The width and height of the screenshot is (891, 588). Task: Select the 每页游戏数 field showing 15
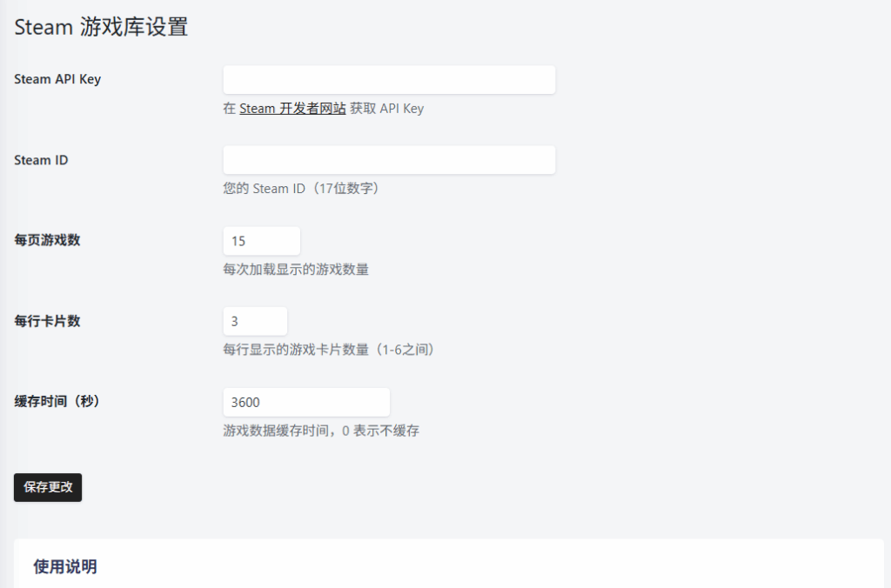coord(261,241)
